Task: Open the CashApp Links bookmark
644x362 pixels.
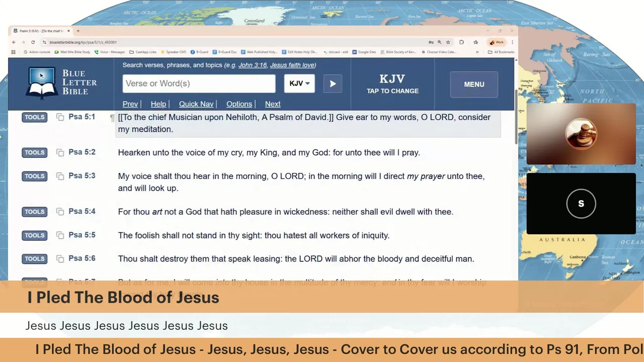Action: (143, 52)
